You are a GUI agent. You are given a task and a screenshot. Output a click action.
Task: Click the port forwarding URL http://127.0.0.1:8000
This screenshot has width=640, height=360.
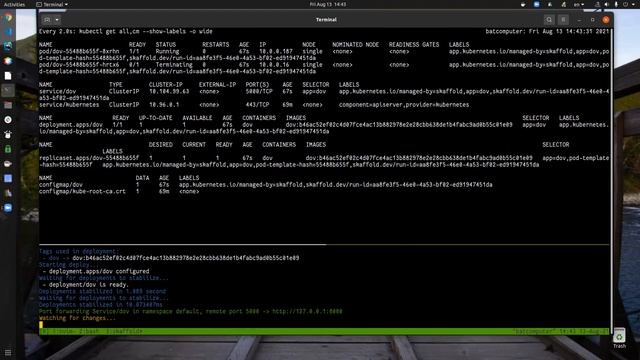(307, 311)
